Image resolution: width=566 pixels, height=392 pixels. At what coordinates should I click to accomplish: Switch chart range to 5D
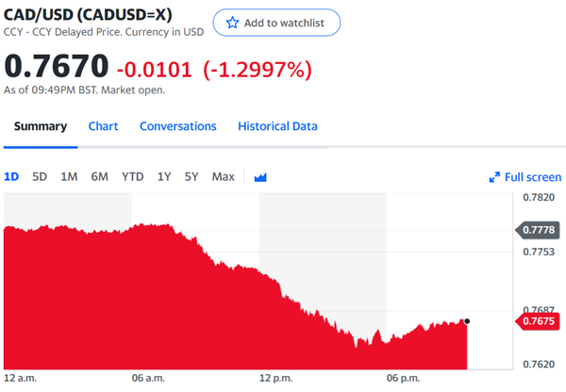40,177
